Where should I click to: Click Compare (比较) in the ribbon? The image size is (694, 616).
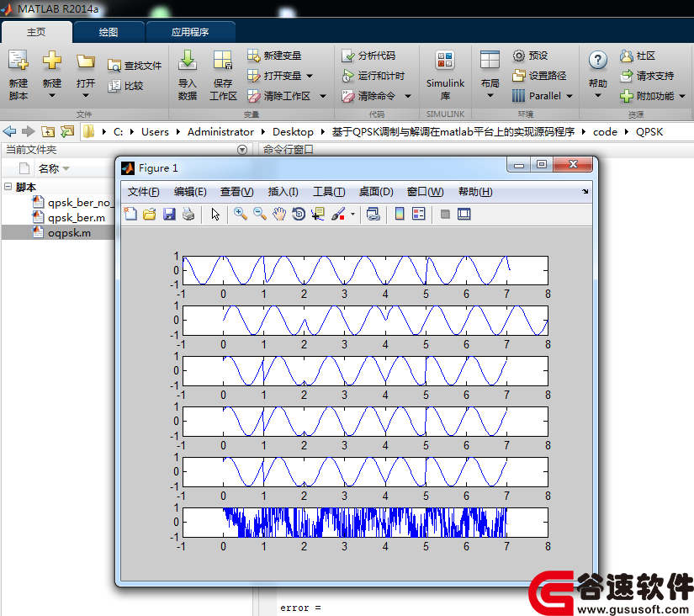125,86
